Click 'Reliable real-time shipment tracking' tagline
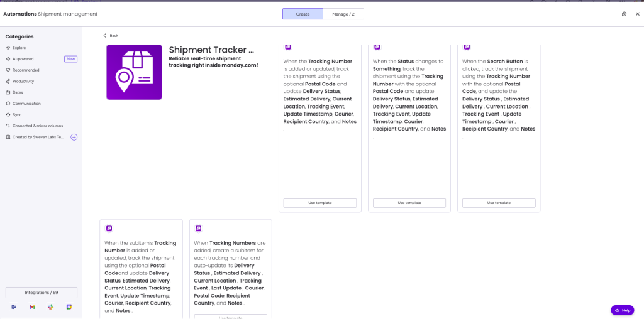This screenshot has width=644, height=319. [x=214, y=62]
